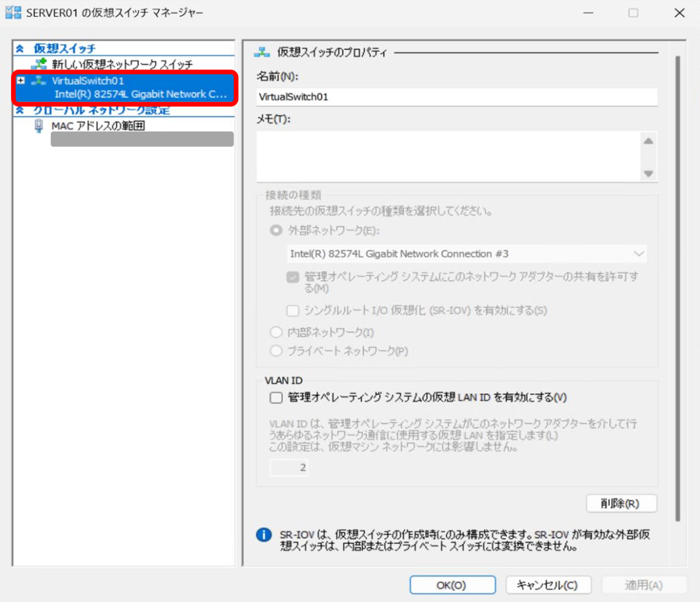Expand the VirtualSwitch01 tree node
This screenshot has height=602, width=700.
click(21, 80)
